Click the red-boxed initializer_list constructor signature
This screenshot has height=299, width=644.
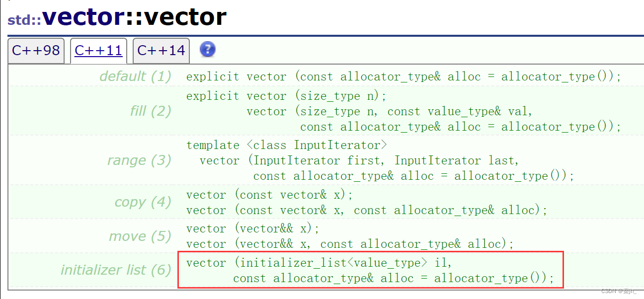tap(370, 270)
